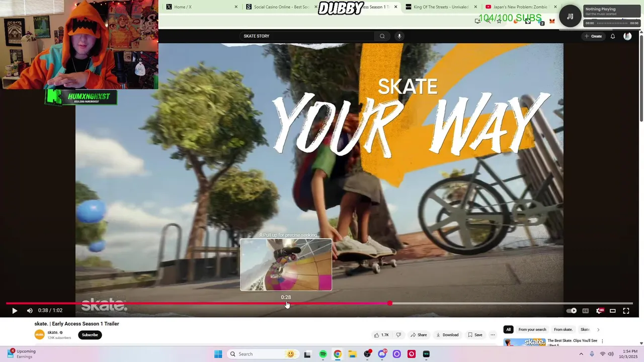Seek to 0:28 on the progress bar
The width and height of the screenshot is (644, 362).
coord(286,303)
